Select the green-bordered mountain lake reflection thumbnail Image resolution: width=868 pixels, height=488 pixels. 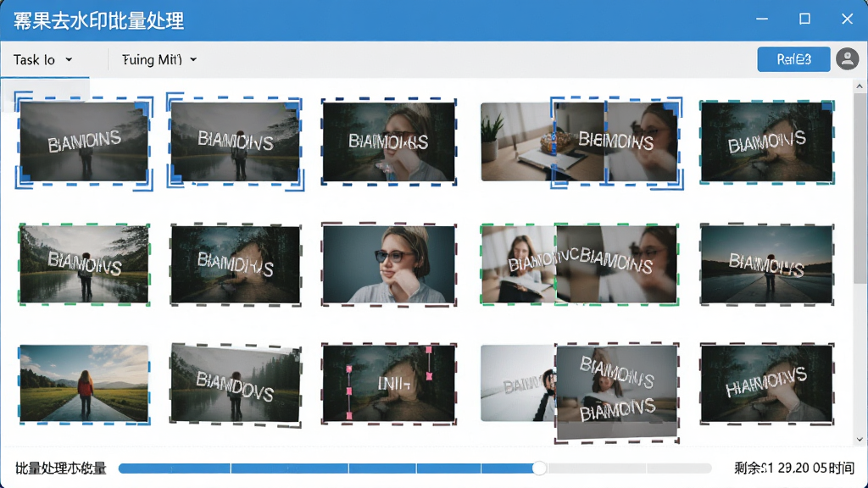pos(84,264)
